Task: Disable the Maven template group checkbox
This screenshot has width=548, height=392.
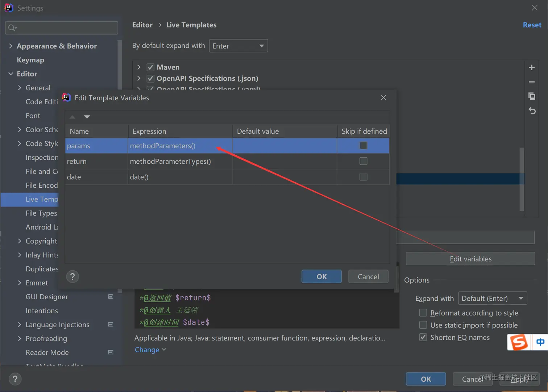Action: click(150, 67)
